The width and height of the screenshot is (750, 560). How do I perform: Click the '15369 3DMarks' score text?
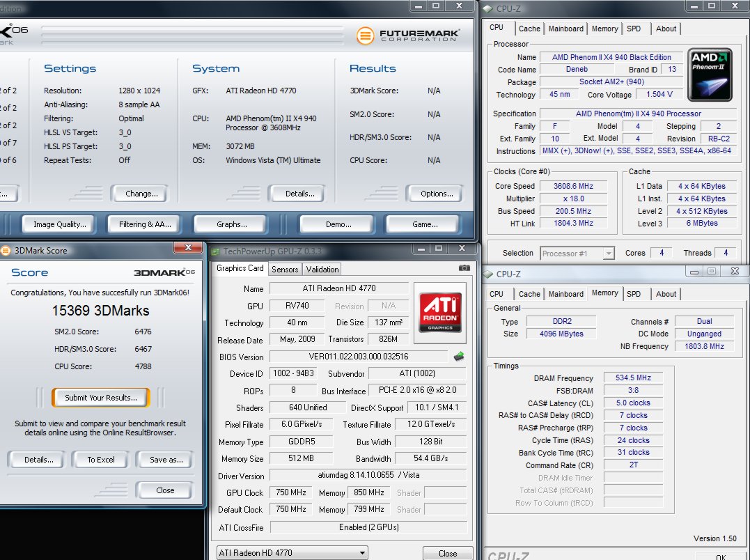[x=100, y=311]
